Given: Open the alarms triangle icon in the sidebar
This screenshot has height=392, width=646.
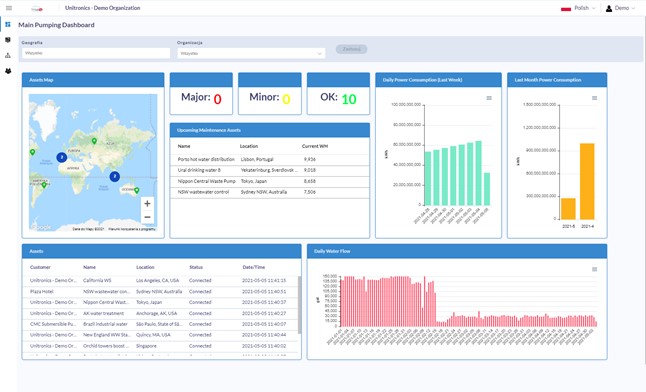Looking at the screenshot, I should pos(8,55).
